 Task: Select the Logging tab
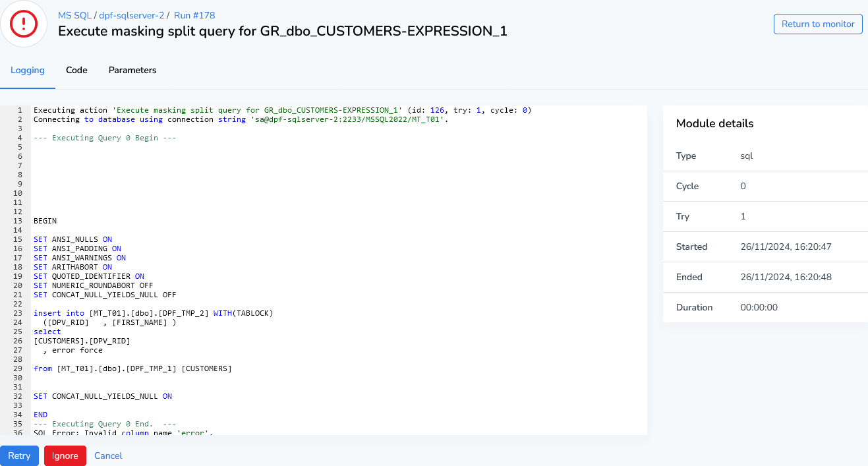pos(28,70)
